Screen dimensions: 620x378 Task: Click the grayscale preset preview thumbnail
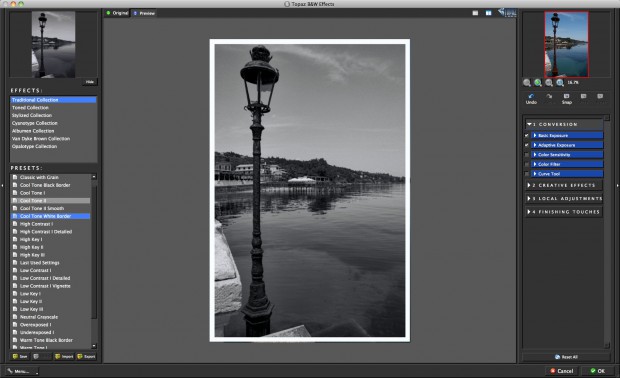[x=53, y=44]
